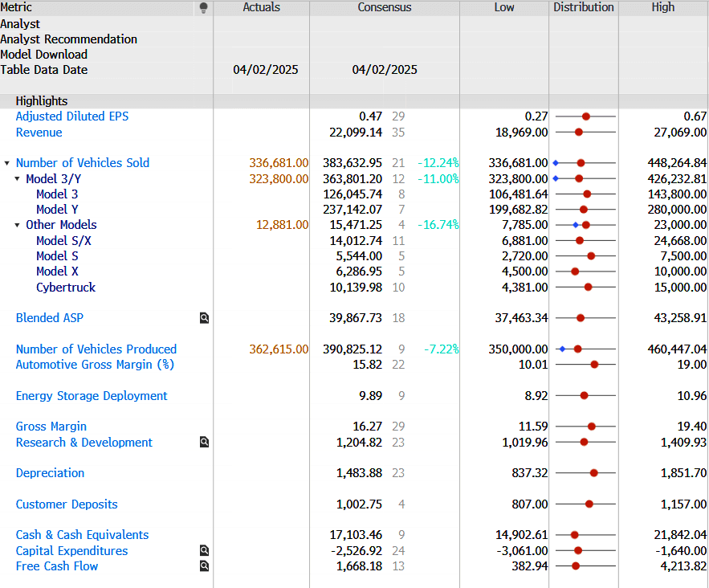The height and width of the screenshot is (588, 709).
Task: Open the Revenue metric link
Action: (x=39, y=133)
